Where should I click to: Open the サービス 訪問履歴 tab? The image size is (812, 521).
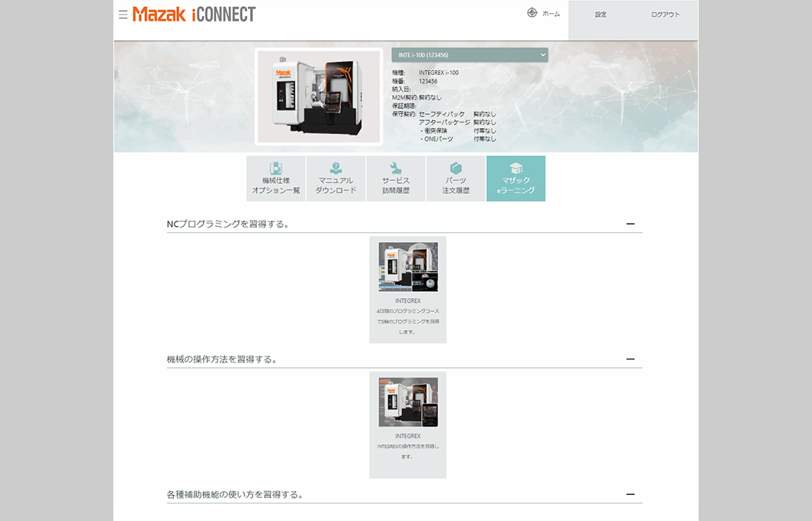tap(396, 179)
